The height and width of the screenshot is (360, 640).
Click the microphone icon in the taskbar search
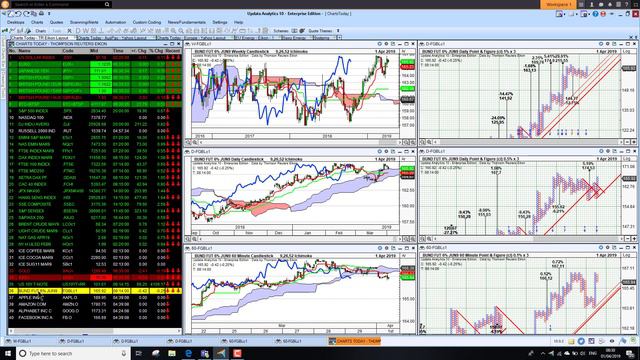click(123, 353)
